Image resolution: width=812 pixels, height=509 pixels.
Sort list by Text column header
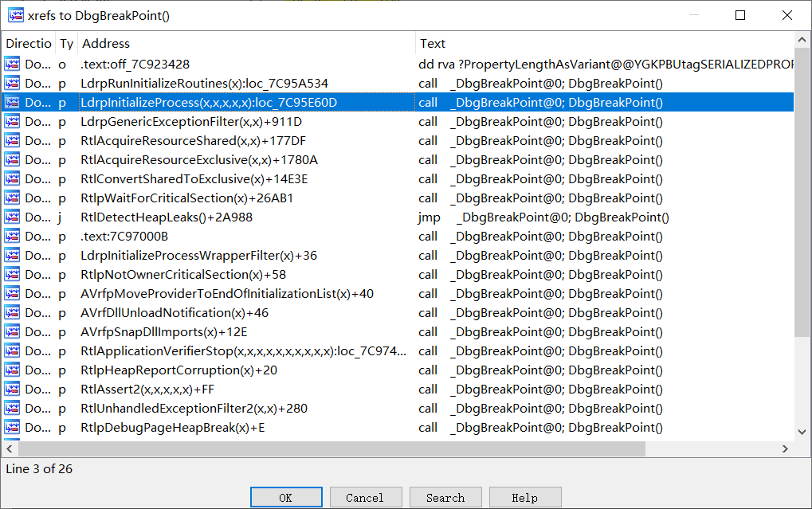pos(606,43)
